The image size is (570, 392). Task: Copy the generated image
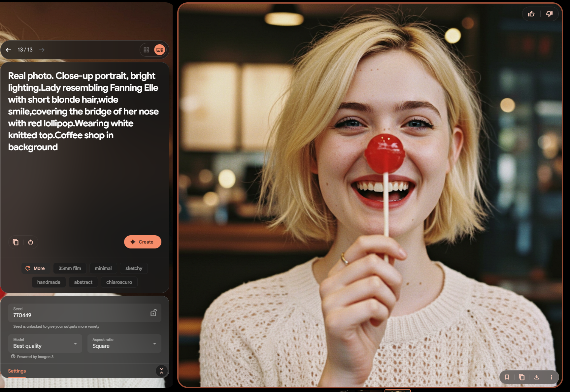(522, 377)
